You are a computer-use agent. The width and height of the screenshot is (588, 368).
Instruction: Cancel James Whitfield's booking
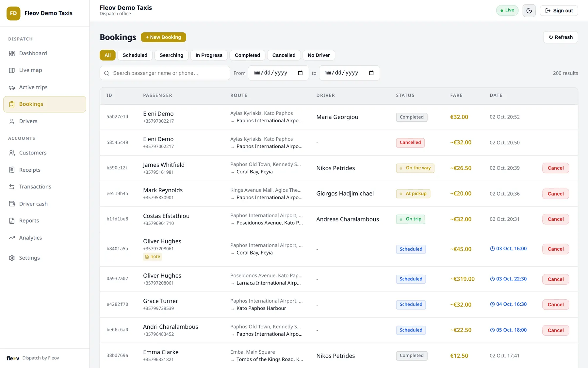point(555,168)
